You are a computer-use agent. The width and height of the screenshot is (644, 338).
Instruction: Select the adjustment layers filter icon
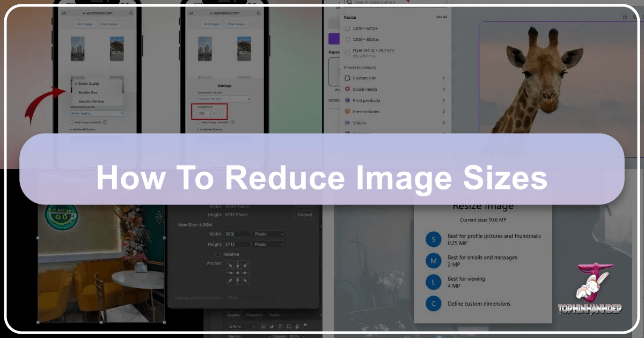point(272,326)
